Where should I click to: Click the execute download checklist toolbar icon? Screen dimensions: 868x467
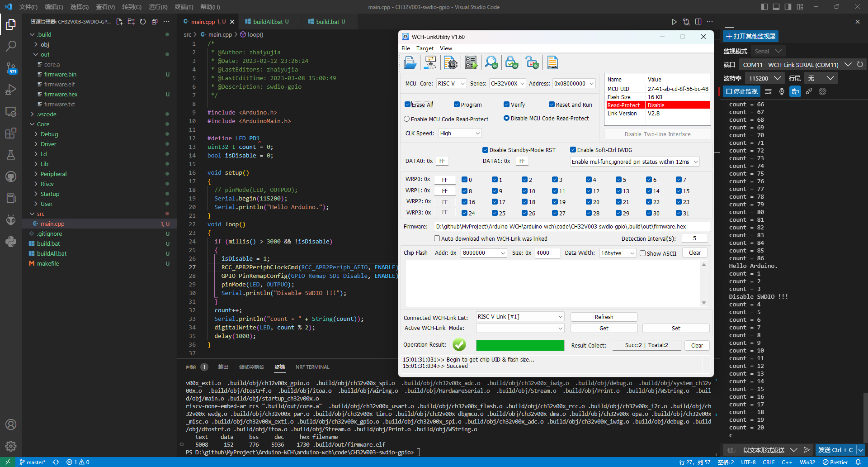(471, 62)
